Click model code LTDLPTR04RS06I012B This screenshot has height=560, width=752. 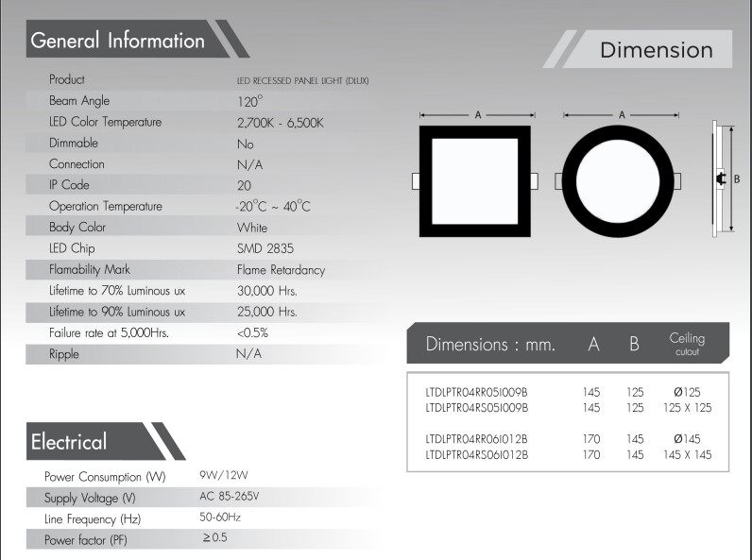[x=477, y=455]
